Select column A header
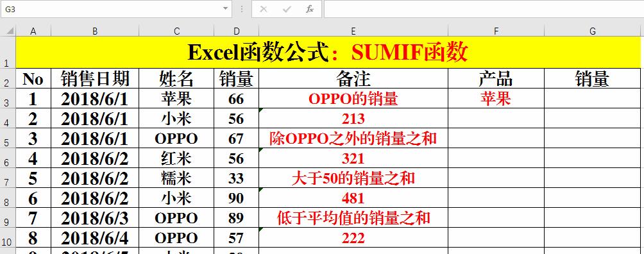Screen dimensions: 644x254 (x=33, y=31)
